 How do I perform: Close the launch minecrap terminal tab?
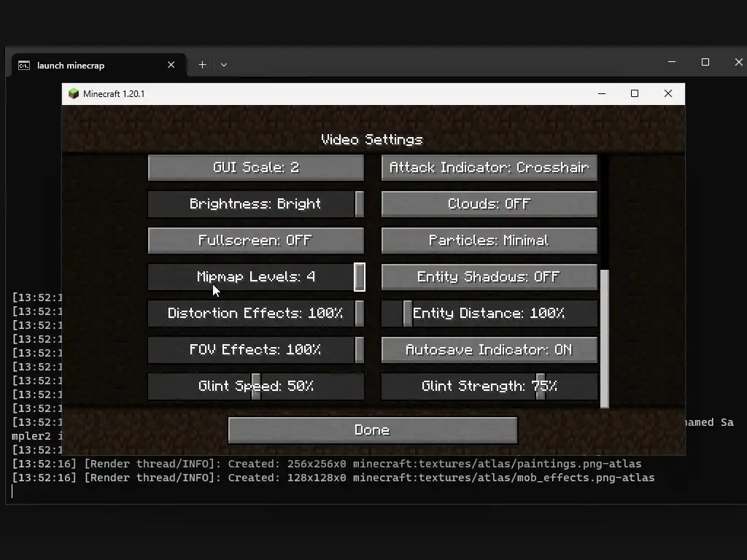coord(171,65)
